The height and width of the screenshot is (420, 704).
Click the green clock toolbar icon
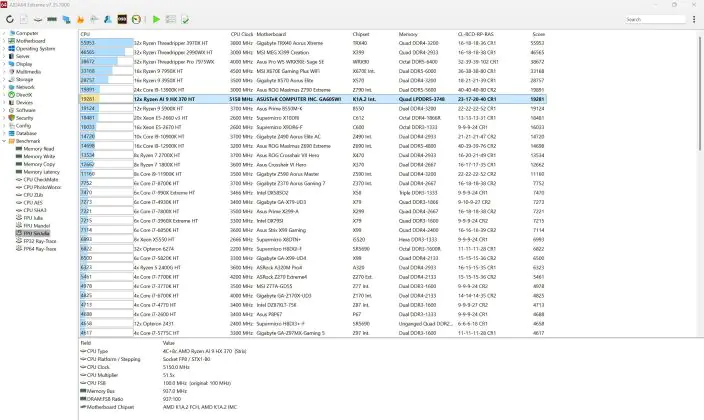click(x=136, y=19)
